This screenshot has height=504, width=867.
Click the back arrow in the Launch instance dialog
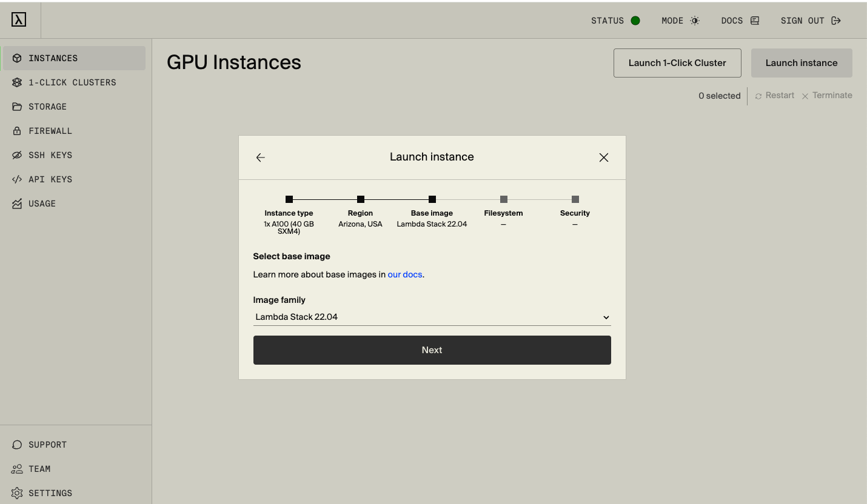(260, 157)
